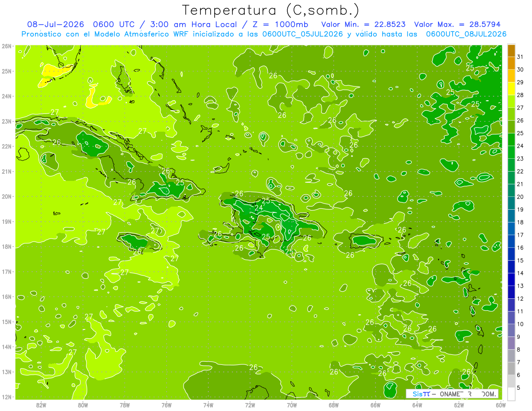Click the "80W" longitude axis label

click(83, 405)
